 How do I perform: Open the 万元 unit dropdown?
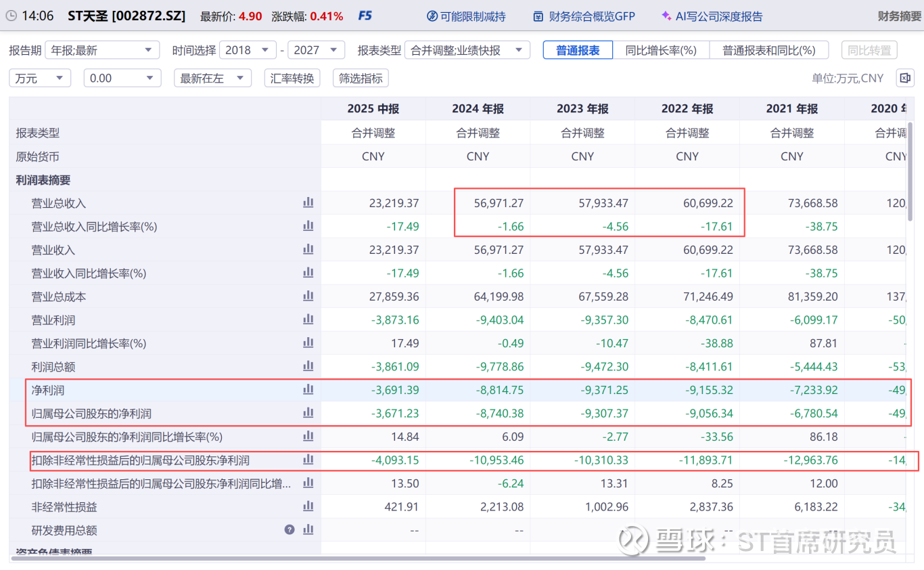point(39,79)
